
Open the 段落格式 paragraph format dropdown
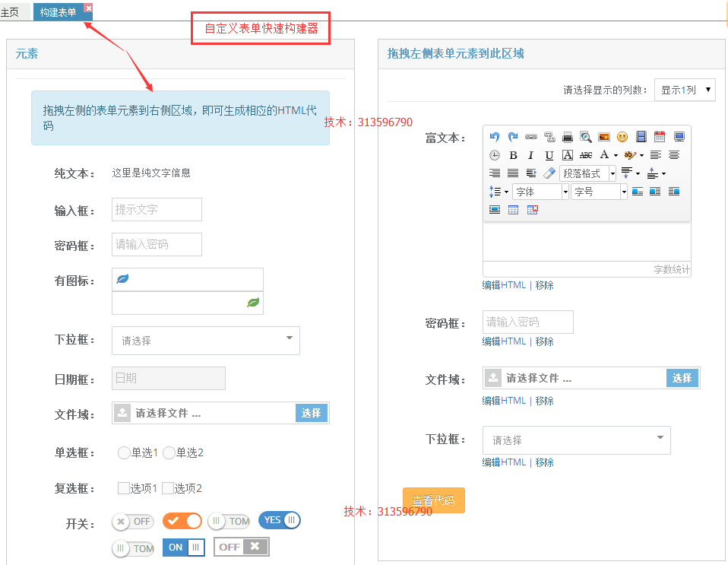[587, 173]
